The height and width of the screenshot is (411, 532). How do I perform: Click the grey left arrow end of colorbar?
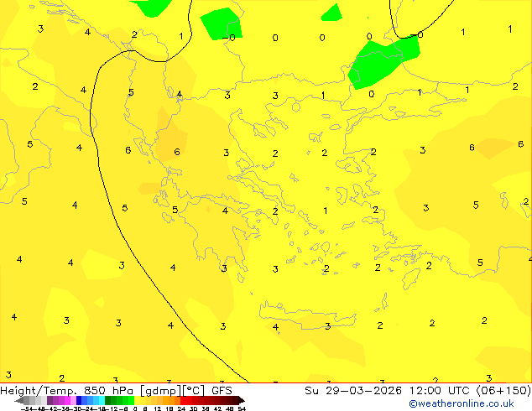[19, 401]
